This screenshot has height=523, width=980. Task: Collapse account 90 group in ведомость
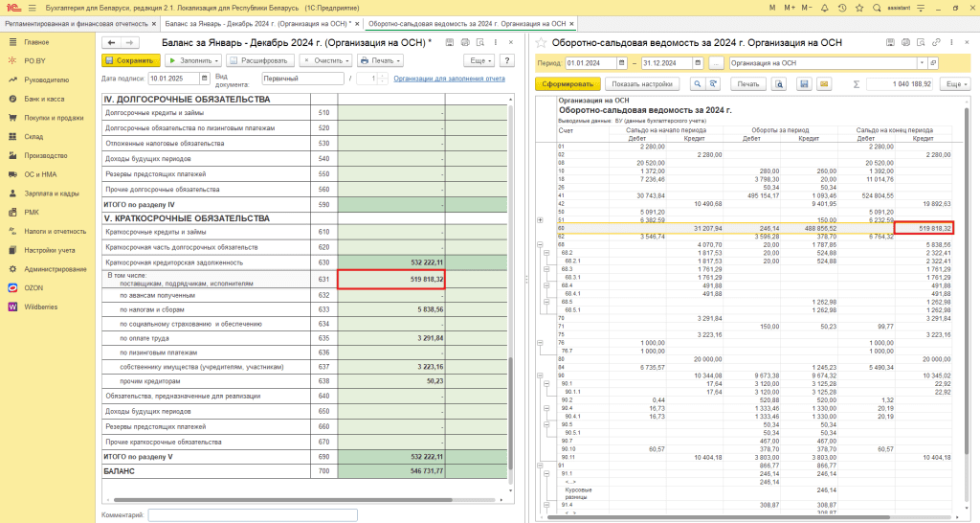click(x=540, y=375)
